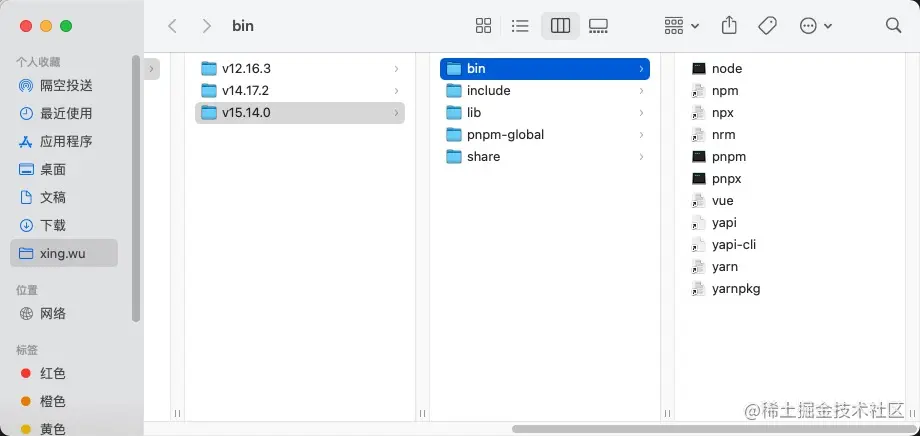Select the yarn file

pos(724,267)
